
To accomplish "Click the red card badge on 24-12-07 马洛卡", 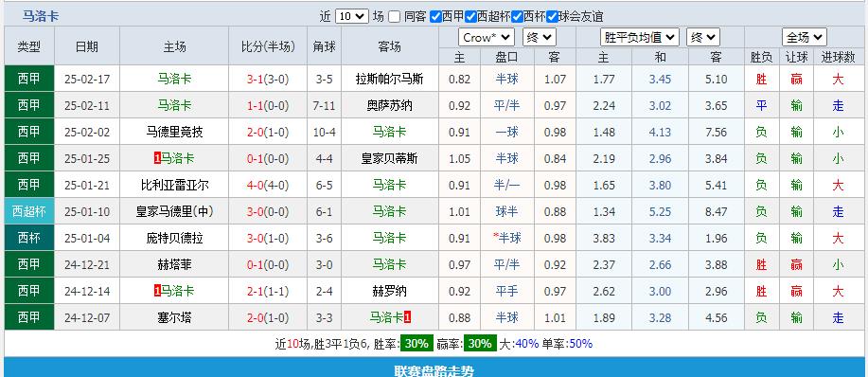I will click(x=407, y=317).
